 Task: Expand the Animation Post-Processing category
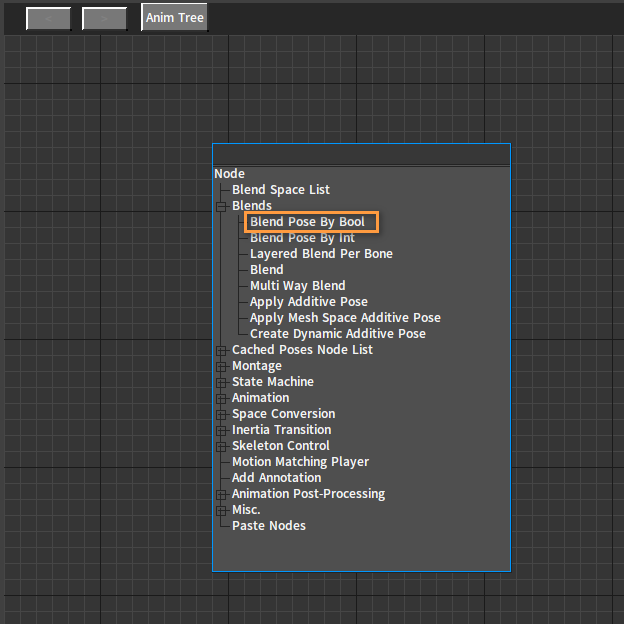pyautogui.click(x=221, y=494)
